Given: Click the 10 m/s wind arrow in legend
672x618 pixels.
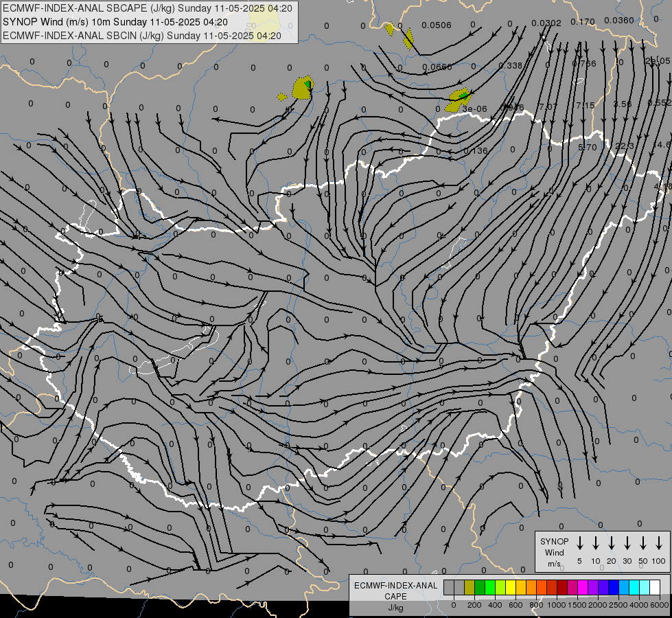Looking at the screenshot, I should [595, 542].
